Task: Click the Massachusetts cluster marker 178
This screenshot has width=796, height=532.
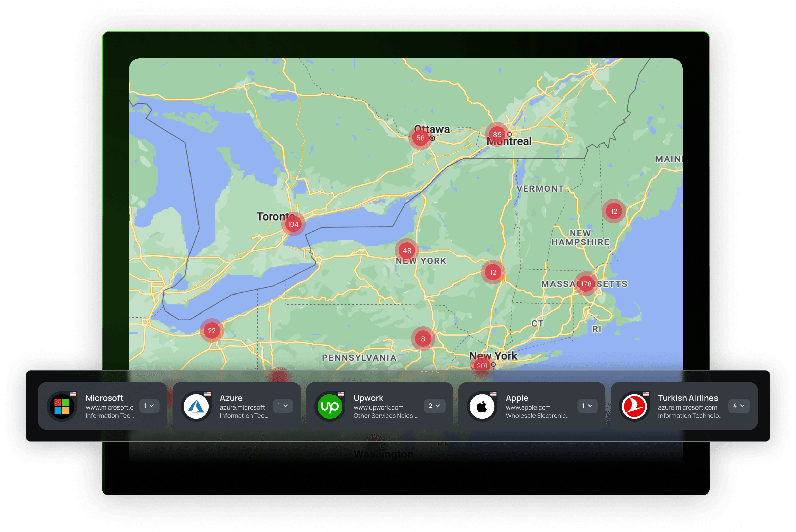Action: point(586,284)
